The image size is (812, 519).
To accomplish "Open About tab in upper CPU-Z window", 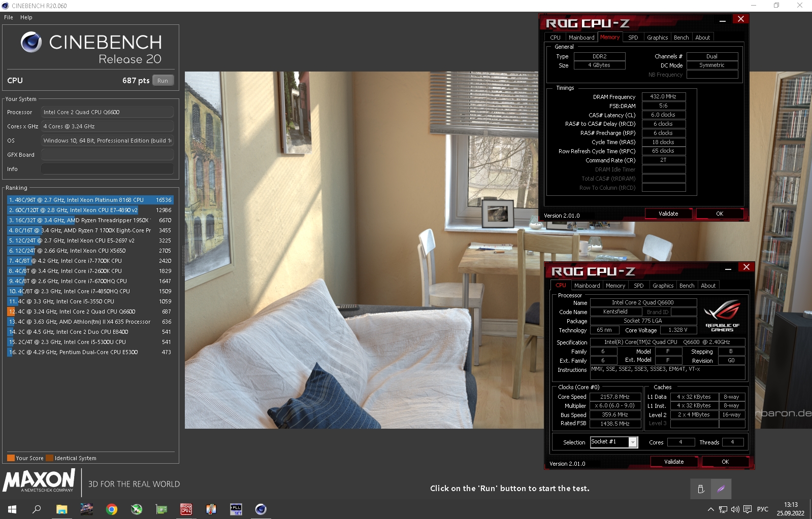I will [x=703, y=38].
